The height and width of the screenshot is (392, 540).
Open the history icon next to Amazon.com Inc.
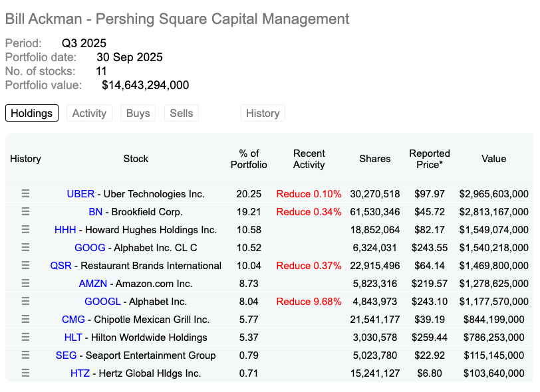point(25,283)
